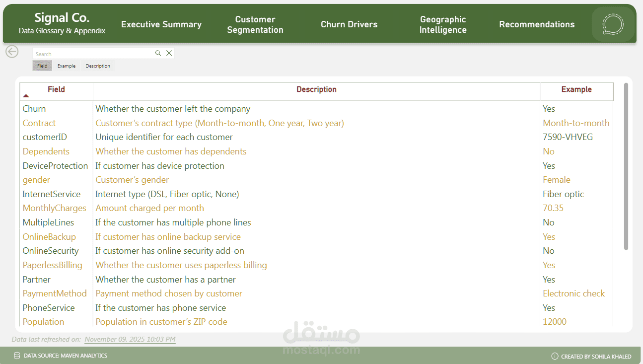Click the 'Female' example value
This screenshot has width=643, height=364.
[x=557, y=180]
